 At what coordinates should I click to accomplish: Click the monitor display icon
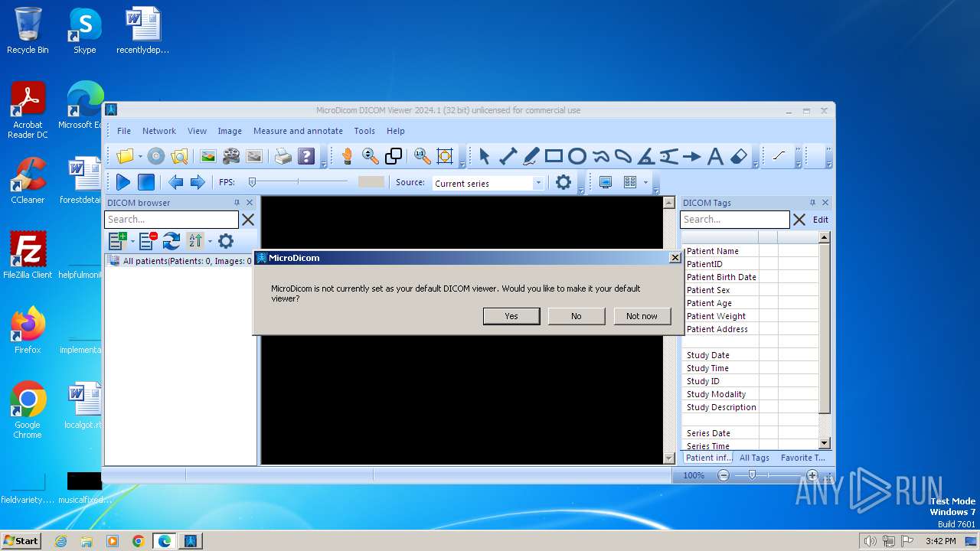point(606,182)
